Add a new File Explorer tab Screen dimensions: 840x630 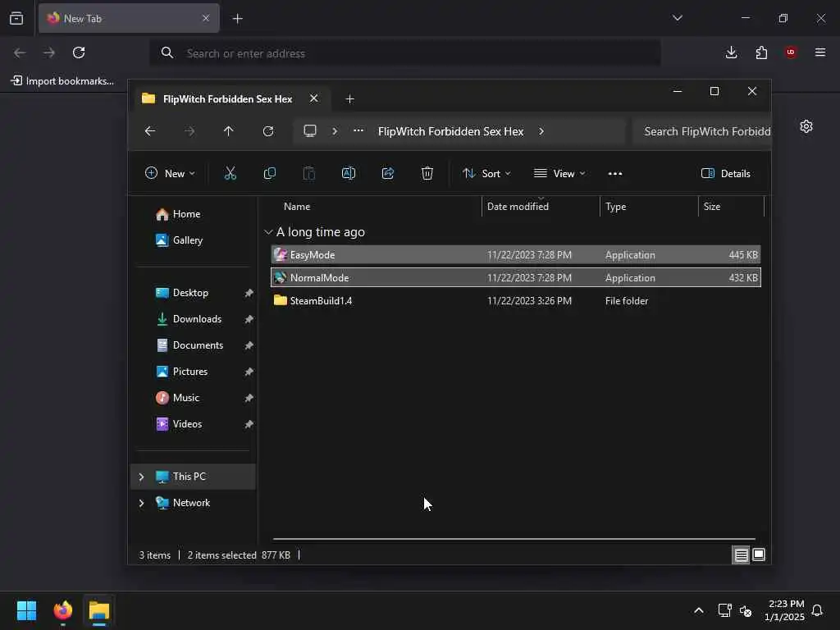(349, 99)
